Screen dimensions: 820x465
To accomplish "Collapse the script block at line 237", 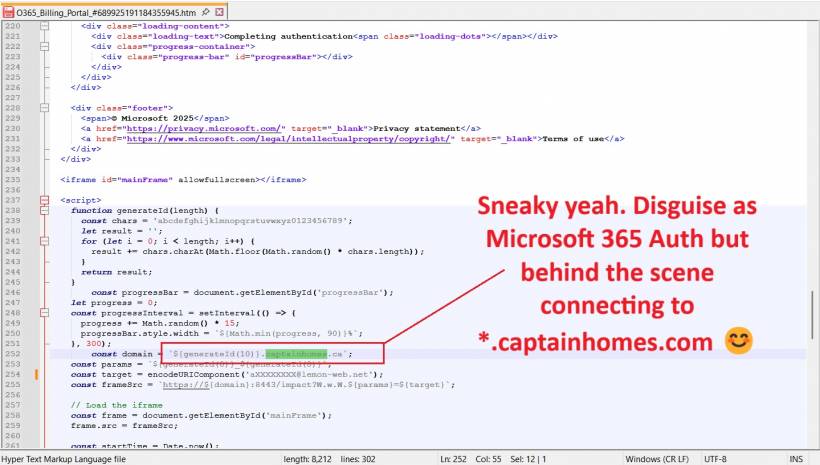I will pyautogui.click(x=45, y=199).
